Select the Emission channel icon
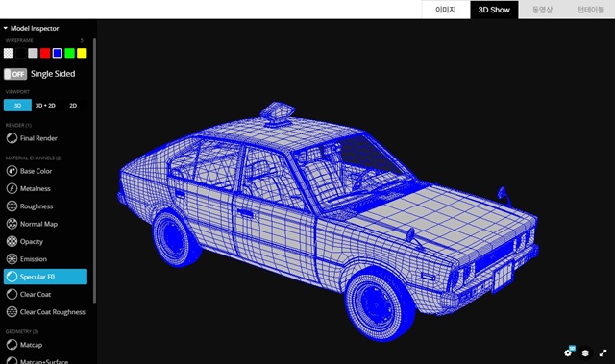Image resolution: width=615 pixels, height=364 pixels. tap(12, 259)
